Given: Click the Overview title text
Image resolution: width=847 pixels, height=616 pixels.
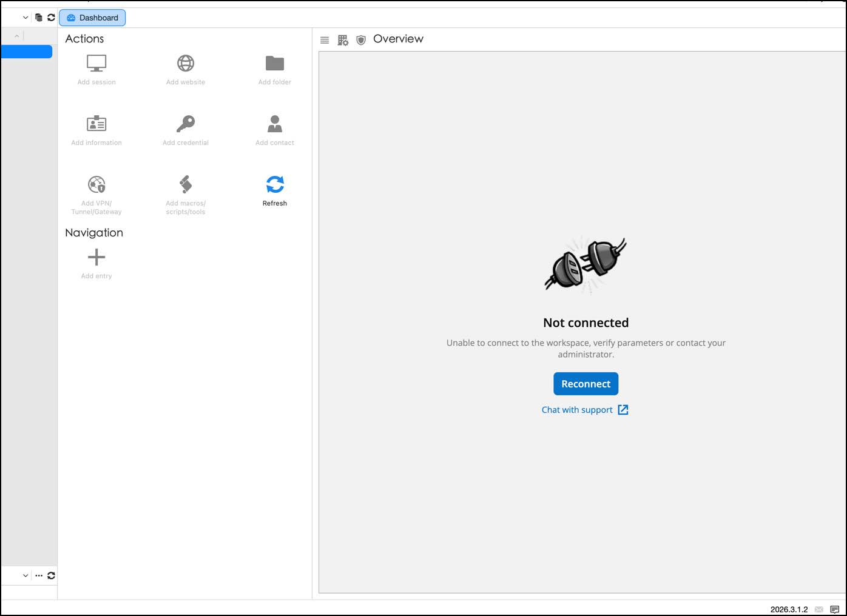Looking at the screenshot, I should 398,39.
